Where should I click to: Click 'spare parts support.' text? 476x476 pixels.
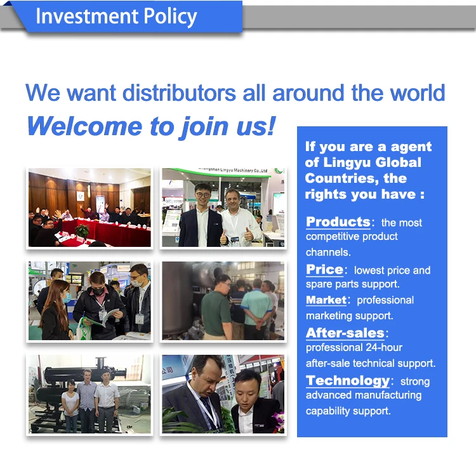tap(352, 284)
